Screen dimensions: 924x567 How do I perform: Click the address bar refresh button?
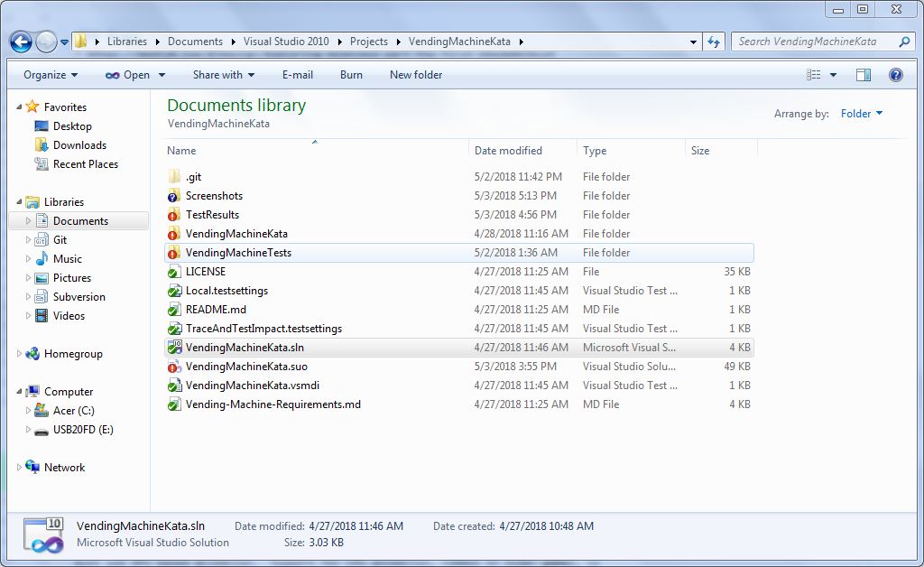click(714, 42)
